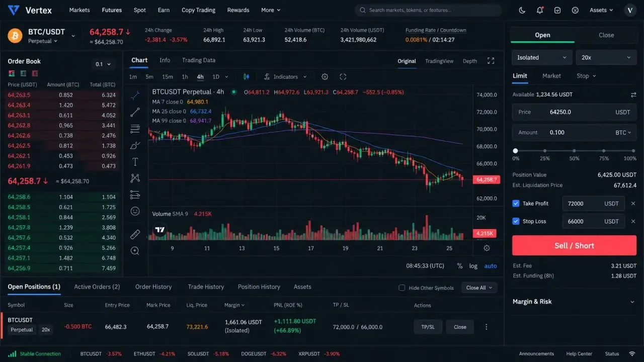Click the zoom-in magnifier tool
Screen dimensions: 644x362
pos(135,250)
